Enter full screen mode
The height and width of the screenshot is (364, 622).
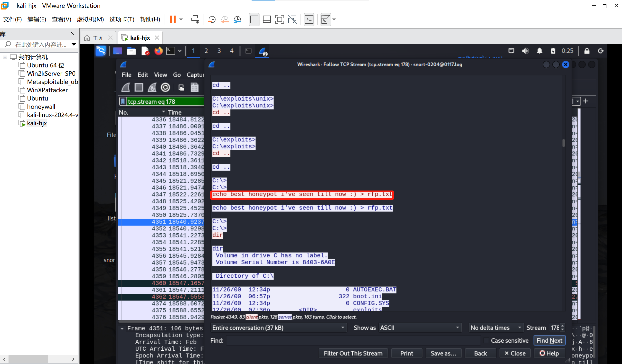[279, 19]
